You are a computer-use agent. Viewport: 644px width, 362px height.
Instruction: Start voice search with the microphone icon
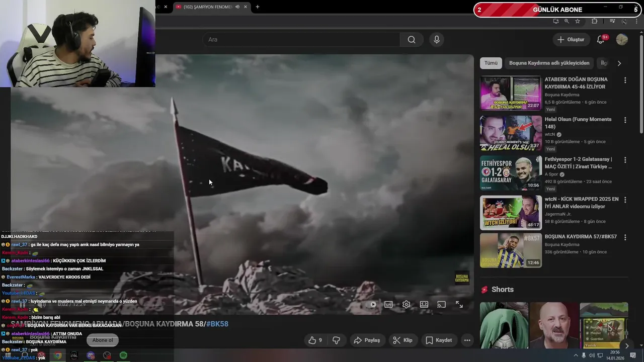pyautogui.click(x=437, y=40)
